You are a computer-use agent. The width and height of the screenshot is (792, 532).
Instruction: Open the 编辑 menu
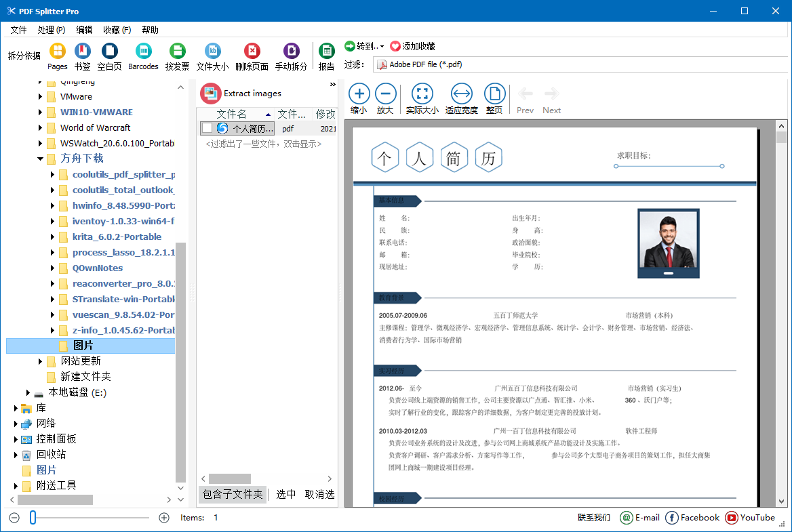pyautogui.click(x=84, y=30)
